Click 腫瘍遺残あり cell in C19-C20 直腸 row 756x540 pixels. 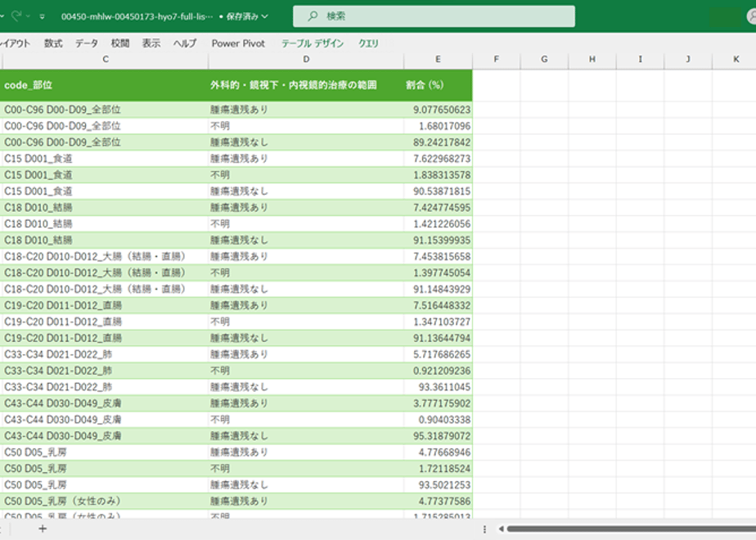pos(306,305)
